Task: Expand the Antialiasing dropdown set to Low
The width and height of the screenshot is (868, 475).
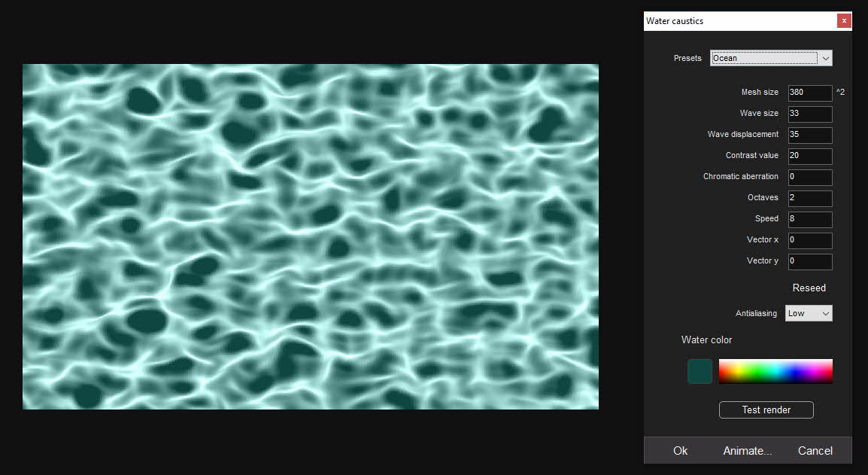Action: coord(809,313)
